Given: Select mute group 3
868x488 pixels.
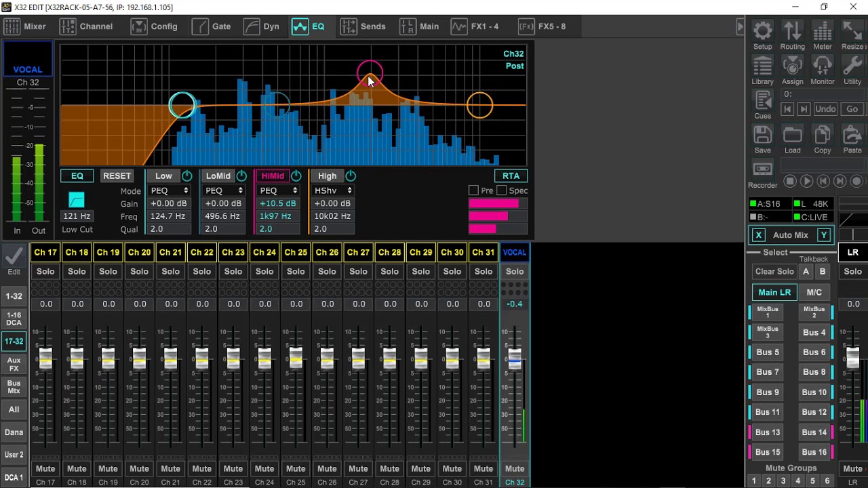Looking at the screenshot, I should tap(783, 481).
